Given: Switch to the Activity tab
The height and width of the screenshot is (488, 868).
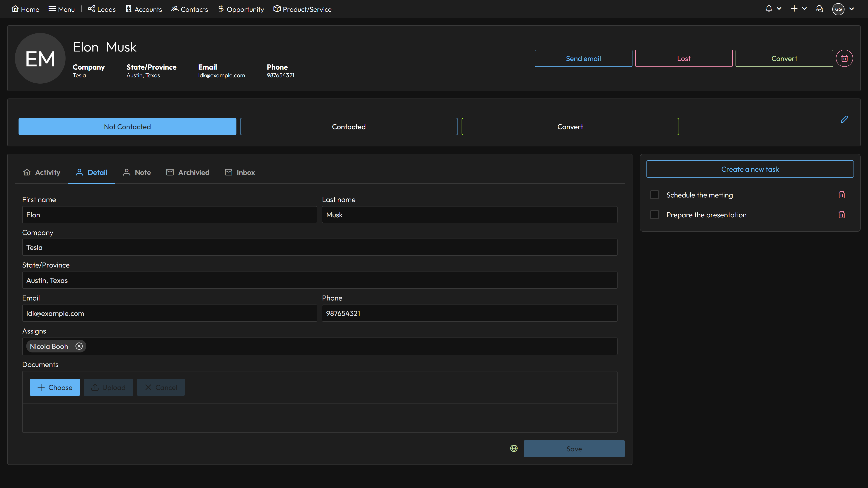Looking at the screenshot, I should [41, 172].
